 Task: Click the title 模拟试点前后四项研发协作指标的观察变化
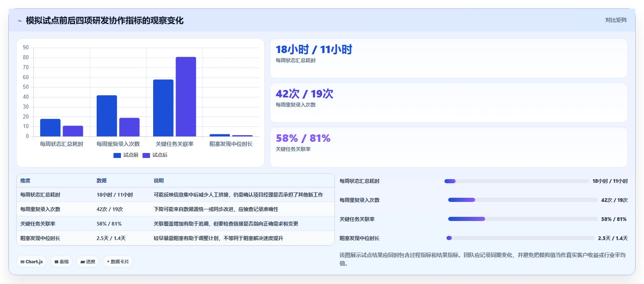(105, 20)
